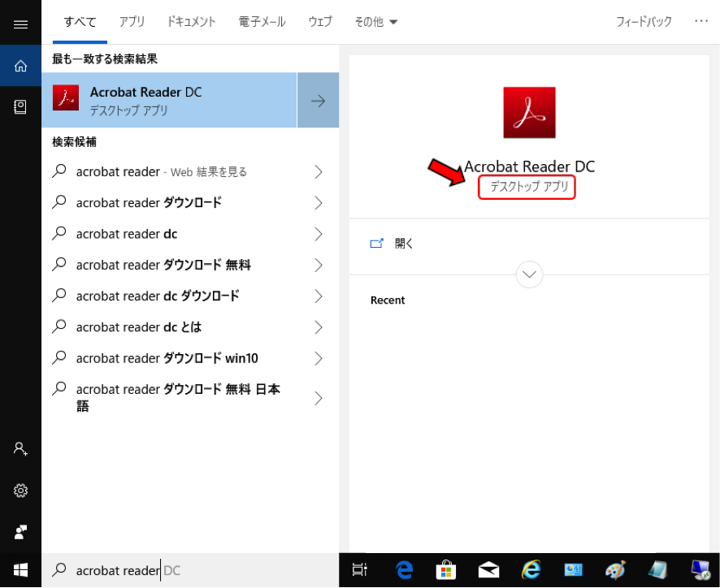This screenshot has width=720, height=588.
Task: Click the Acrobat Reader DC icon in best match
Action: click(x=66, y=97)
